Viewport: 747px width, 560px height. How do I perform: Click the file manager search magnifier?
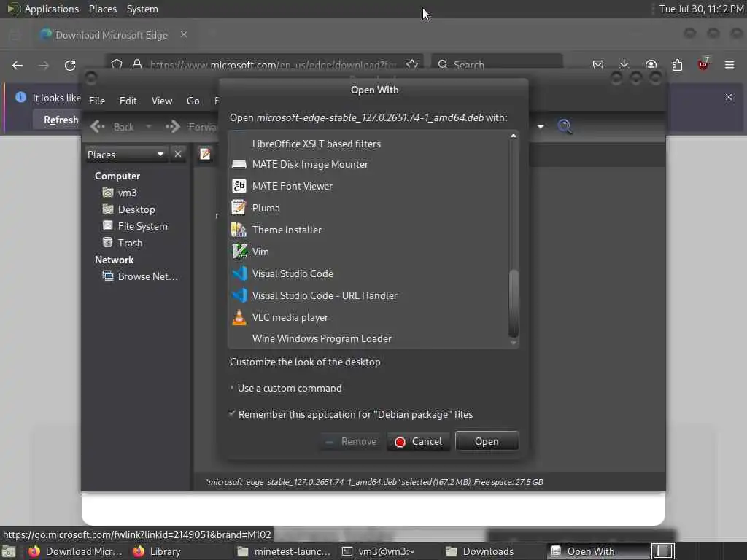coord(565,127)
